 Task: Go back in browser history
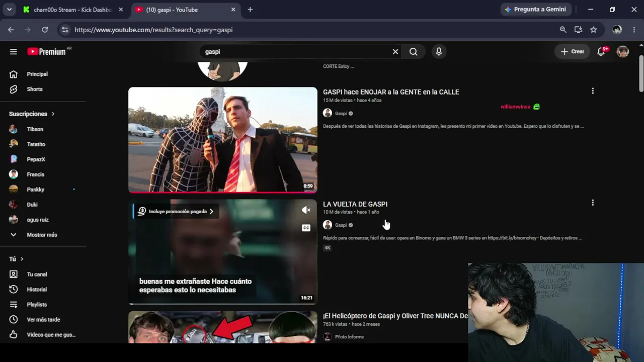11,30
